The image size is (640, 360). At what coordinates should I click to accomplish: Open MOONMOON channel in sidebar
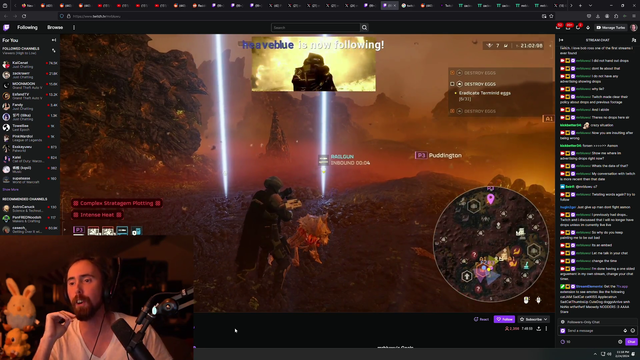coord(30,85)
